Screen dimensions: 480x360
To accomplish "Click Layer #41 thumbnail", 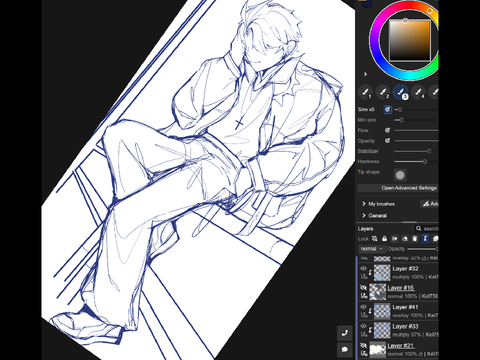I will click(382, 311).
